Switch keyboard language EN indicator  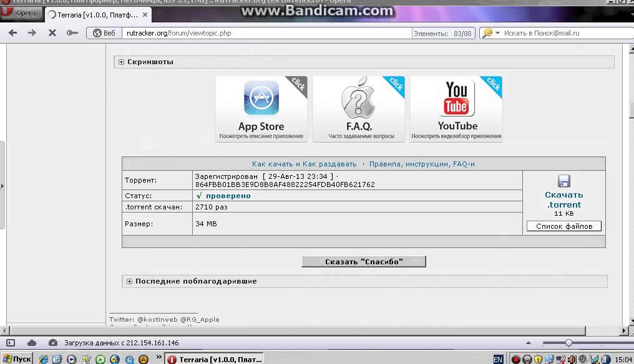(498, 359)
